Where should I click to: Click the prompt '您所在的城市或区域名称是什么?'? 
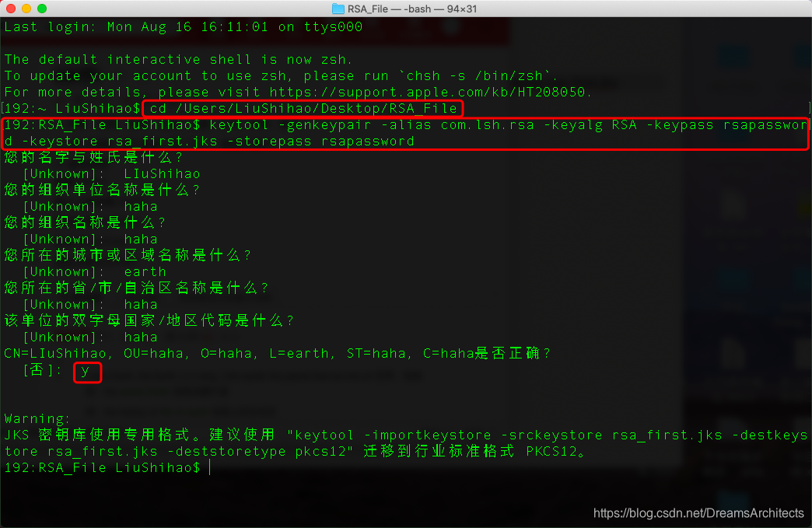128,255
